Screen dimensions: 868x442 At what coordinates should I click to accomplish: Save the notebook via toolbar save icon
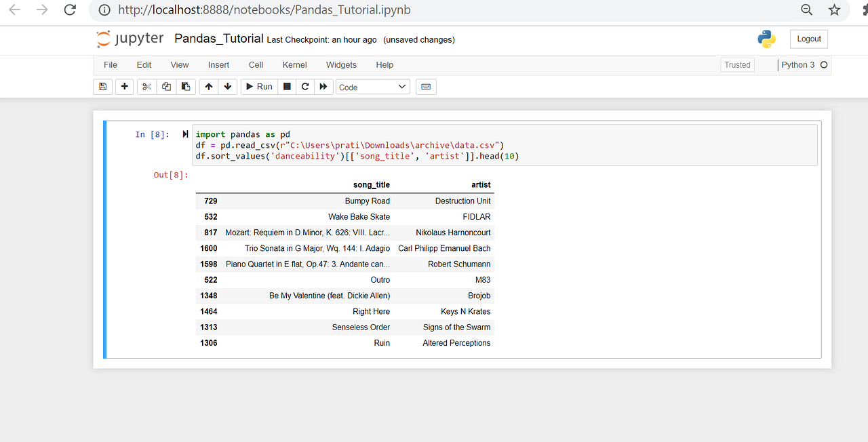point(102,86)
